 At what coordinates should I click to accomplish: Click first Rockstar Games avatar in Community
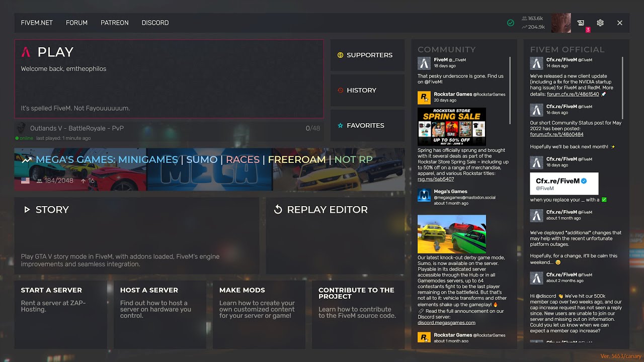[x=424, y=98]
